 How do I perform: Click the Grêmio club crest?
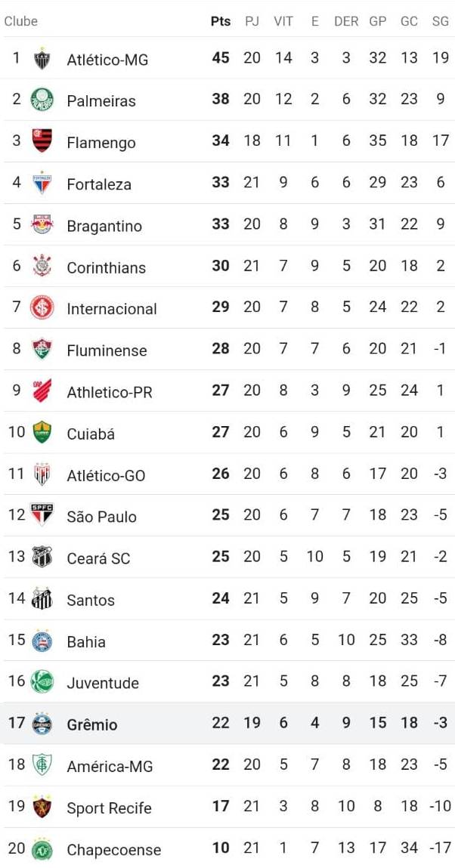coord(42,724)
